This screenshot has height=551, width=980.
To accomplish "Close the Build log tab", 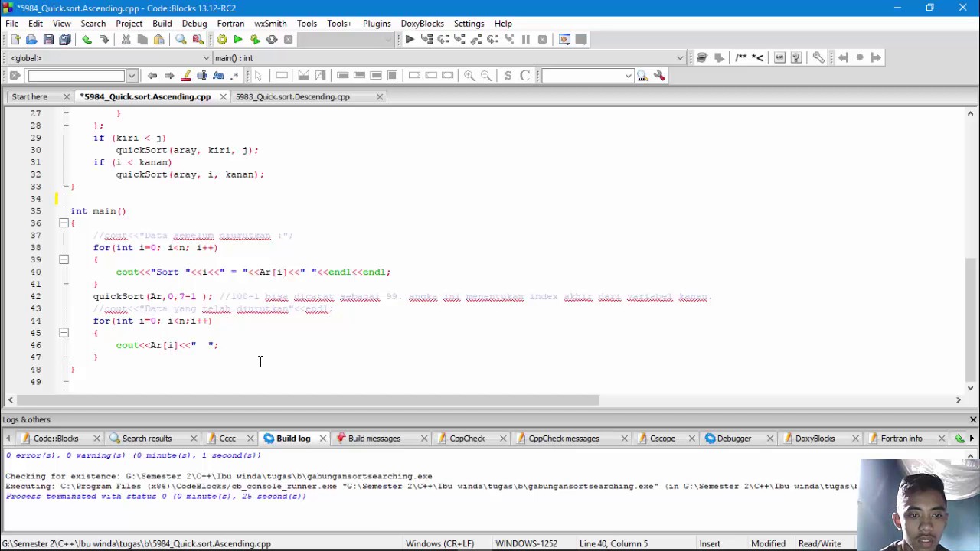I will tap(322, 439).
